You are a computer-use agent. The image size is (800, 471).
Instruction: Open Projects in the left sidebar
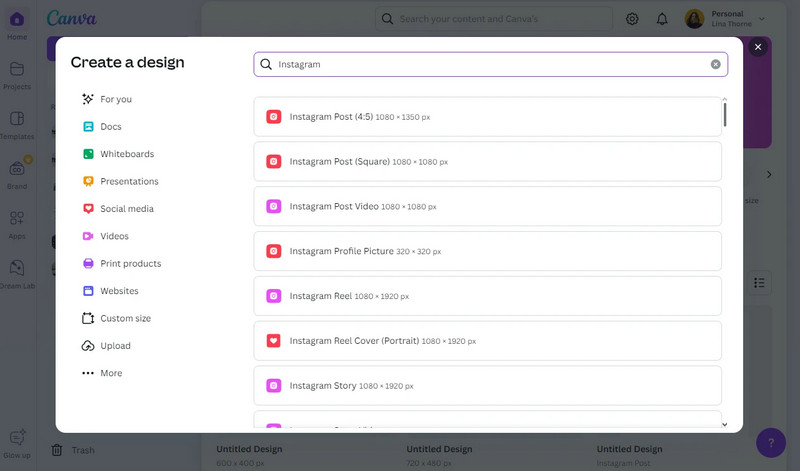tap(17, 75)
